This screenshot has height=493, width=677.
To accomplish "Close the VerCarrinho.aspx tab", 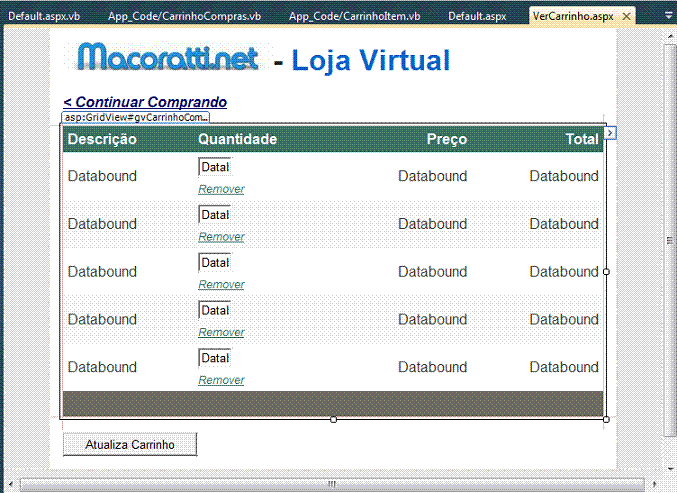I will click(x=626, y=17).
